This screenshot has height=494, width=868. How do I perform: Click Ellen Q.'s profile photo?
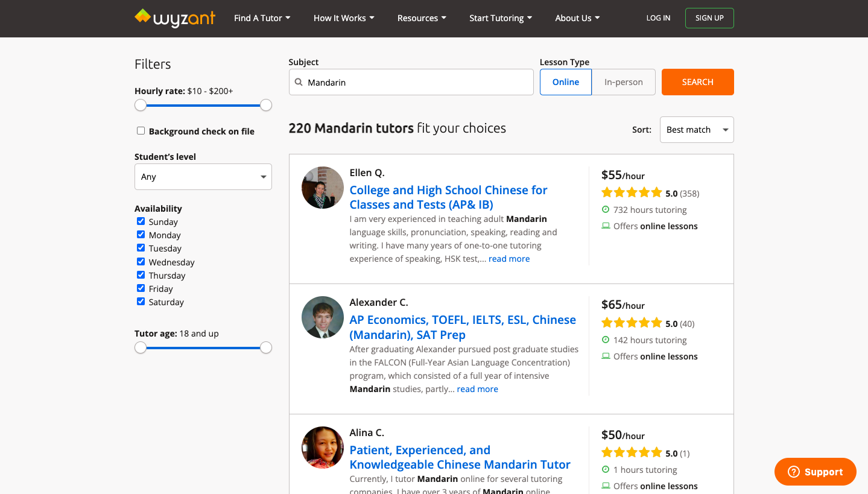point(323,188)
